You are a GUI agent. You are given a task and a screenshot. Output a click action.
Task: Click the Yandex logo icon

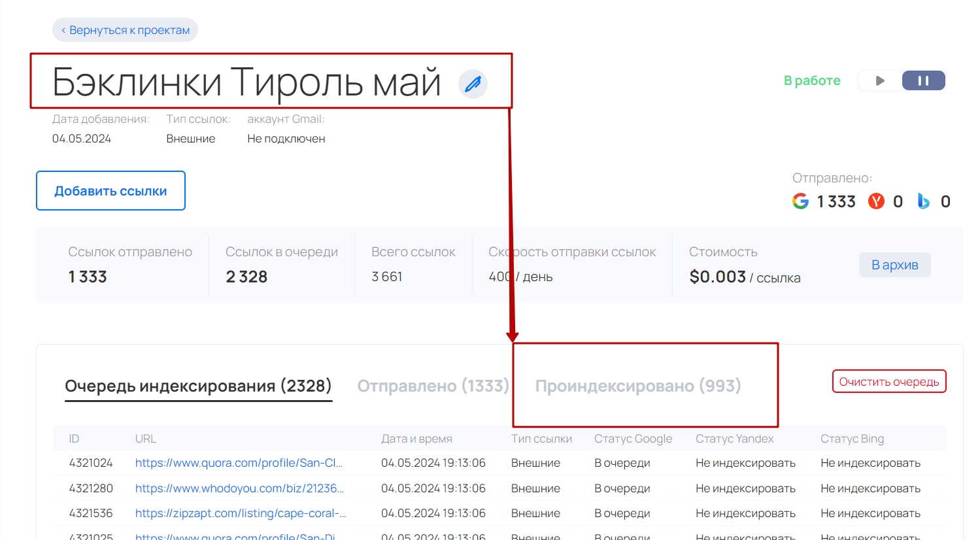[x=876, y=201]
